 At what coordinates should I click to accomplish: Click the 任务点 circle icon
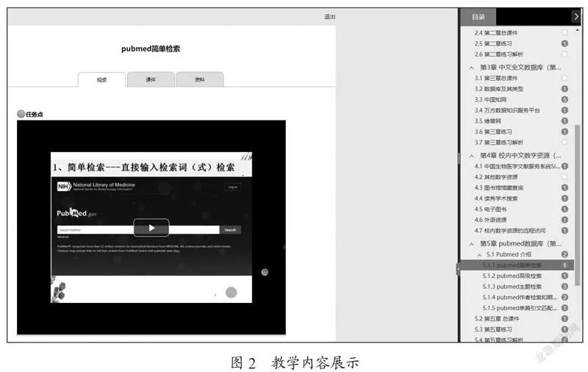coord(21,114)
